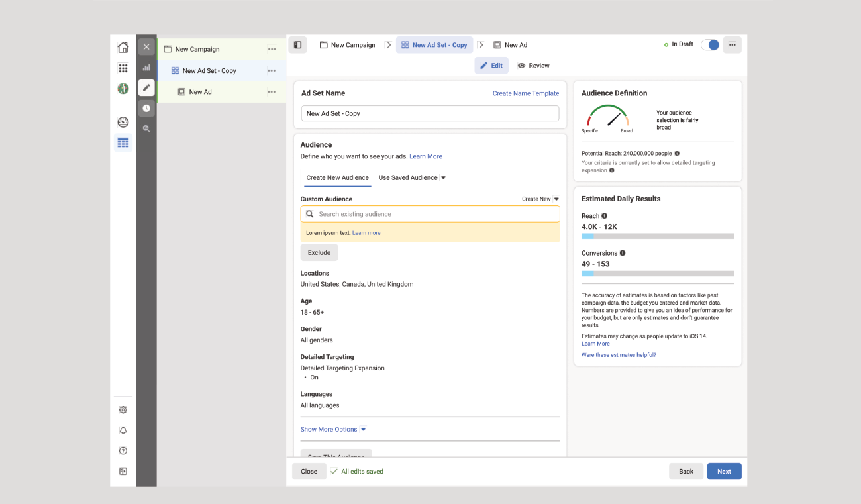
Task: Click the help question mark icon
Action: click(123, 451)
